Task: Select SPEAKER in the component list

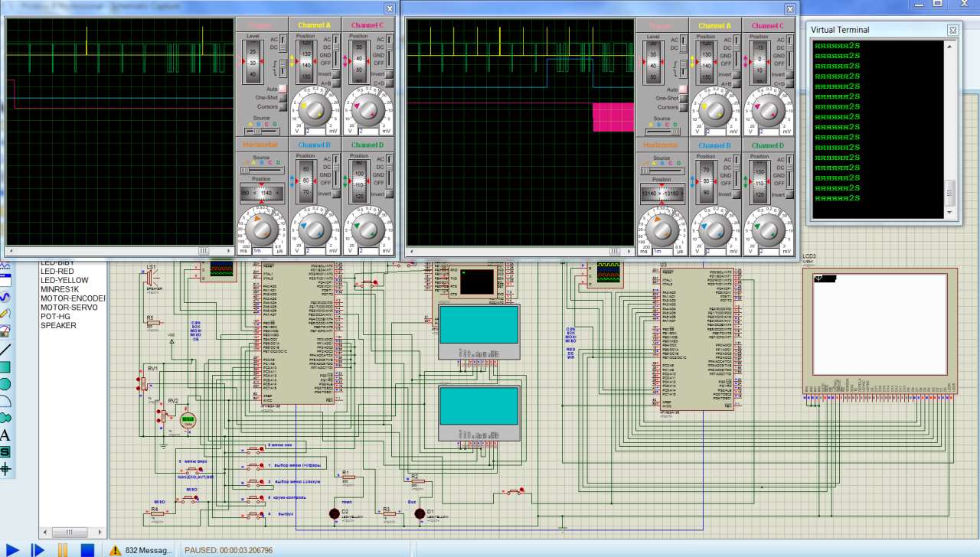Action: point(58,325)
